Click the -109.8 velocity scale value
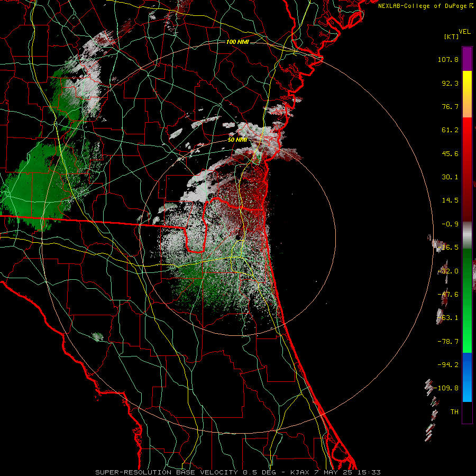 tap(446, 388)
